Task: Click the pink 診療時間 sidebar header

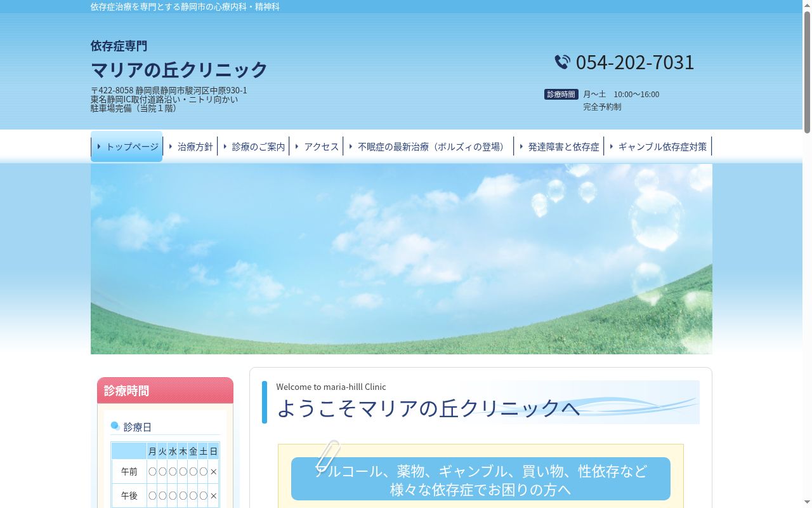Action: (x=165, y=391)
